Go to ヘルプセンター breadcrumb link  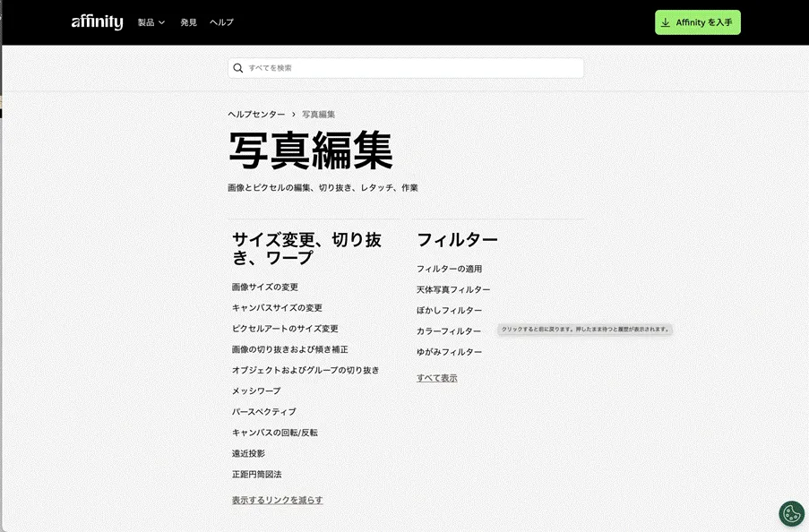click(256, 115)
